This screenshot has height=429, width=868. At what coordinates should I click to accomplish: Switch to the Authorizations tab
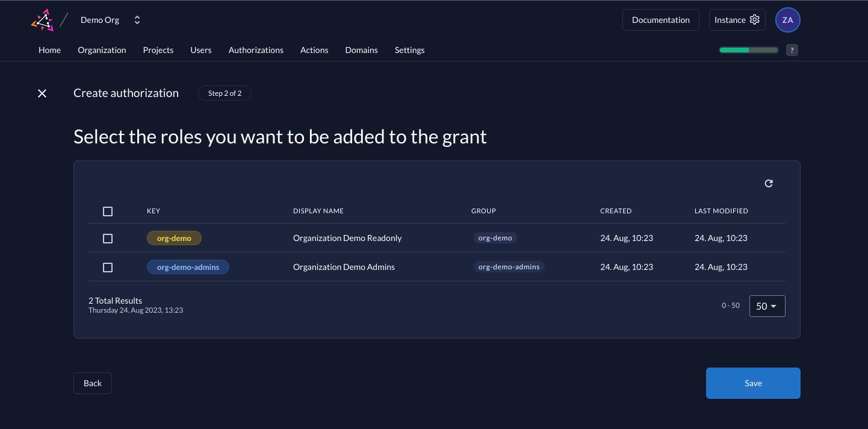[256, 50]
